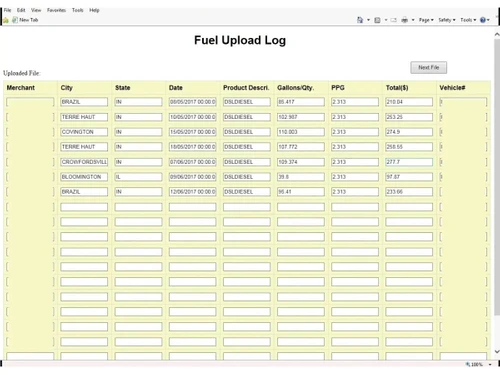The height and width of the screenshot is (375, 500).
Task: Click the Total field containing 274.9
Action: coord(409,132)
